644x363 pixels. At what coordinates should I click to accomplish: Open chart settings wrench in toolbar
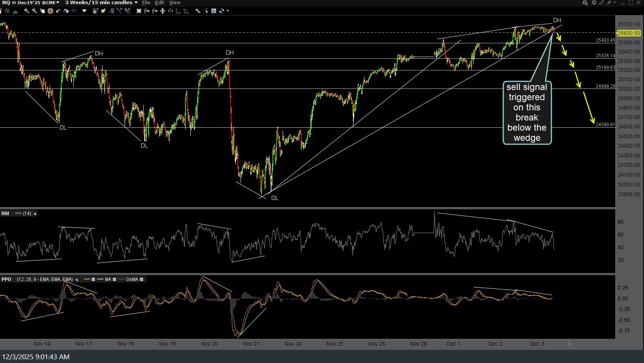198,11
